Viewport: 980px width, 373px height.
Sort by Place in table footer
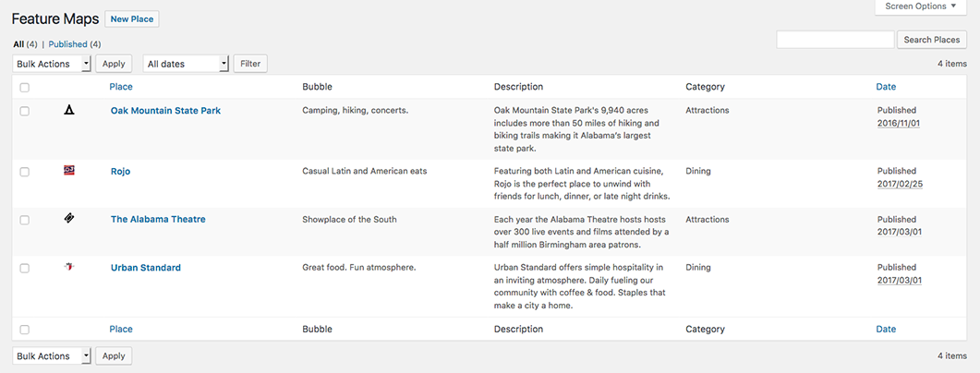[x=121, y=329]
